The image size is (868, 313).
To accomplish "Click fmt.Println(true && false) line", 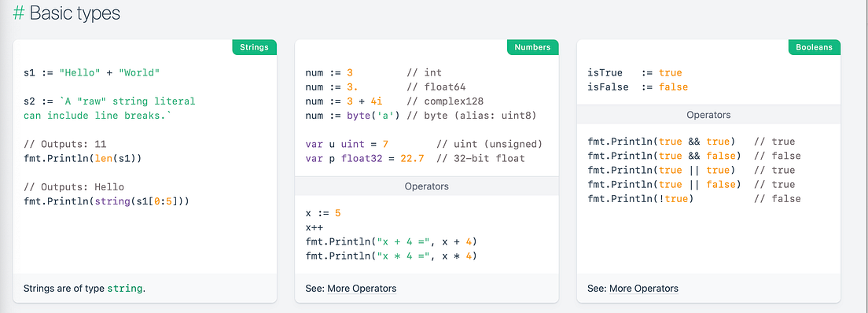I will point(694,156).
